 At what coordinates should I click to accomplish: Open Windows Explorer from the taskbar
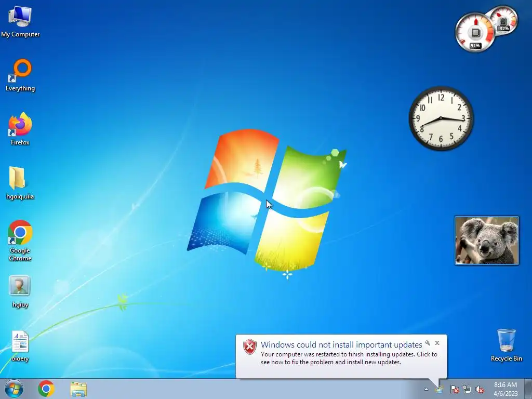click(x=78, y=389)
